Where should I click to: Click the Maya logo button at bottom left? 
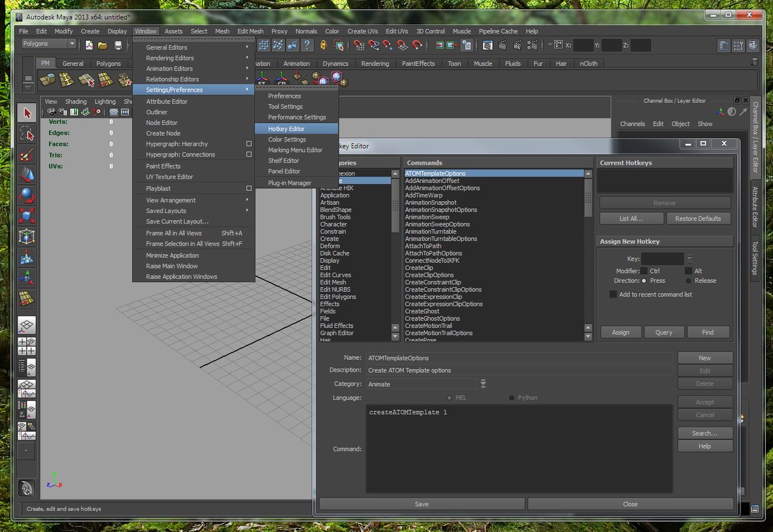point(27,488)
